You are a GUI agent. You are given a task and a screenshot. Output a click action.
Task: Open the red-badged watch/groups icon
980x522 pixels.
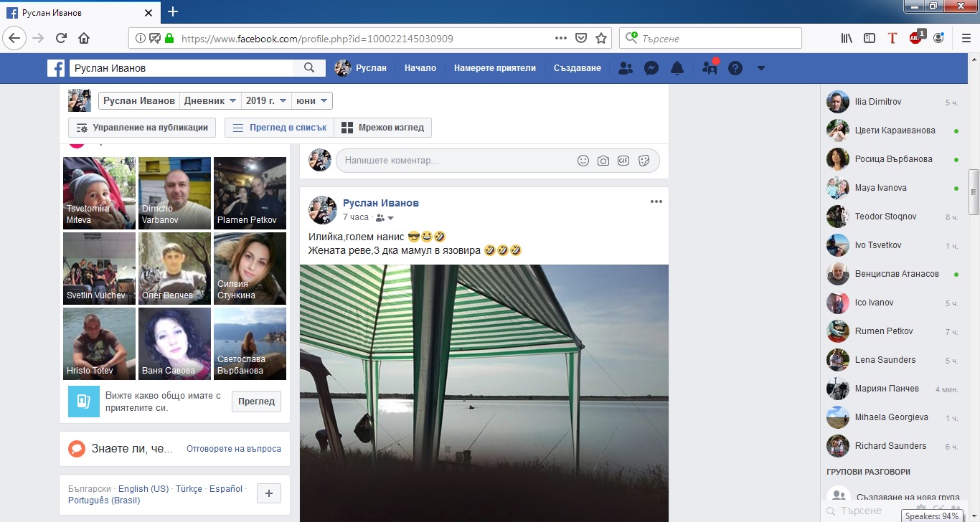click(x=710, y=68)
